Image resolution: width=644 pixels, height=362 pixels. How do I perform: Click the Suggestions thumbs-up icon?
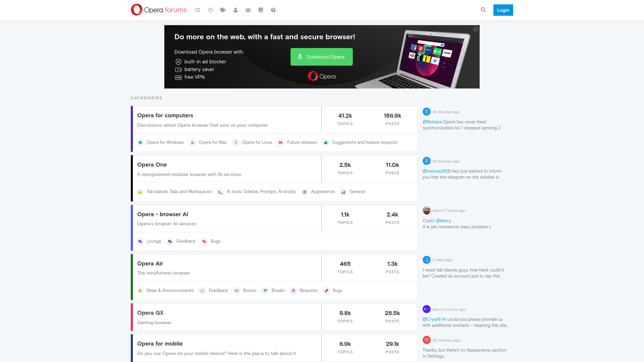click(x=326, y=142)
